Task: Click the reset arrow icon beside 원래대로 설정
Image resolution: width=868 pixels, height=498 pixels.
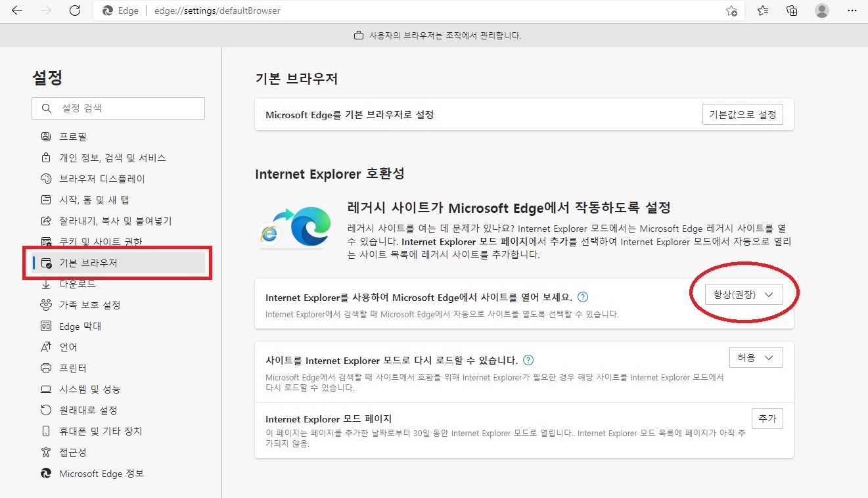Action: pyautogui.click(x=46, y=410)
